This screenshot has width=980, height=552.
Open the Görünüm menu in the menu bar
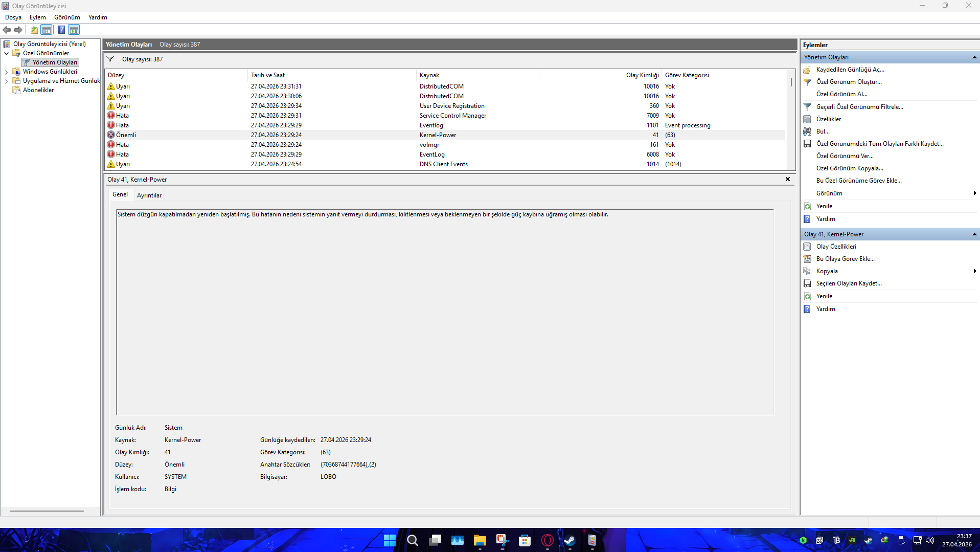click(67, 17)
